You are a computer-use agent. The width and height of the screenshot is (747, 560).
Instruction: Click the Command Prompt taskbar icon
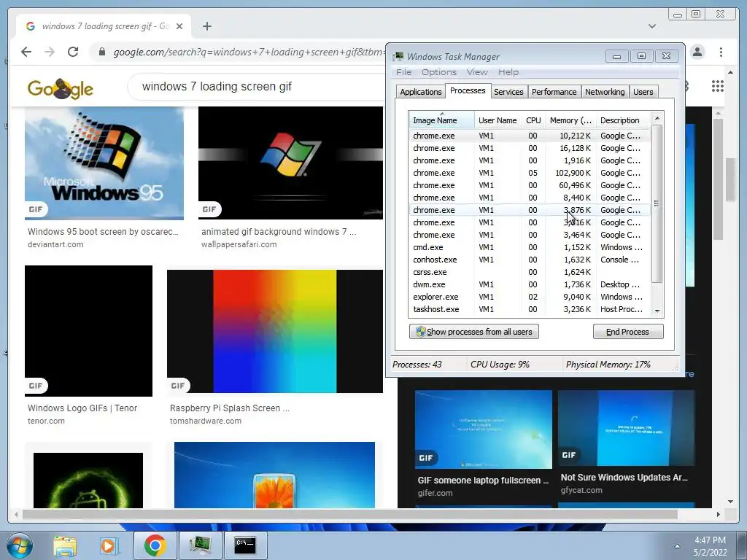245,545
